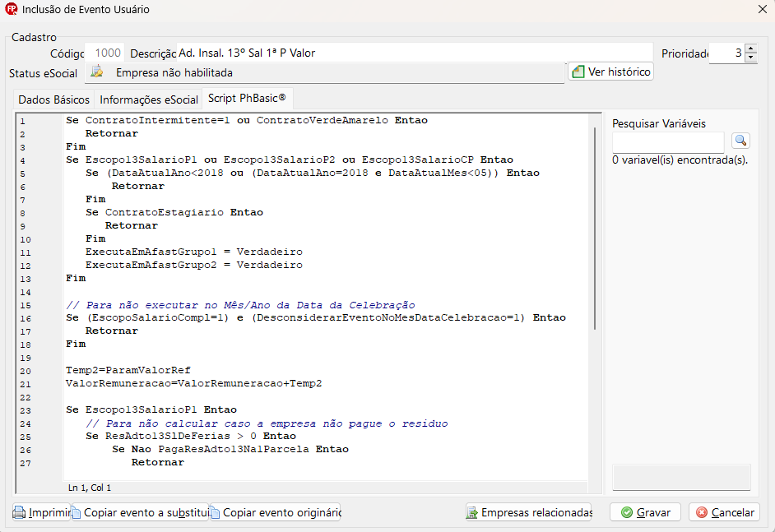Click comment about empresa não pague o residuo

[x=267, y=423]
